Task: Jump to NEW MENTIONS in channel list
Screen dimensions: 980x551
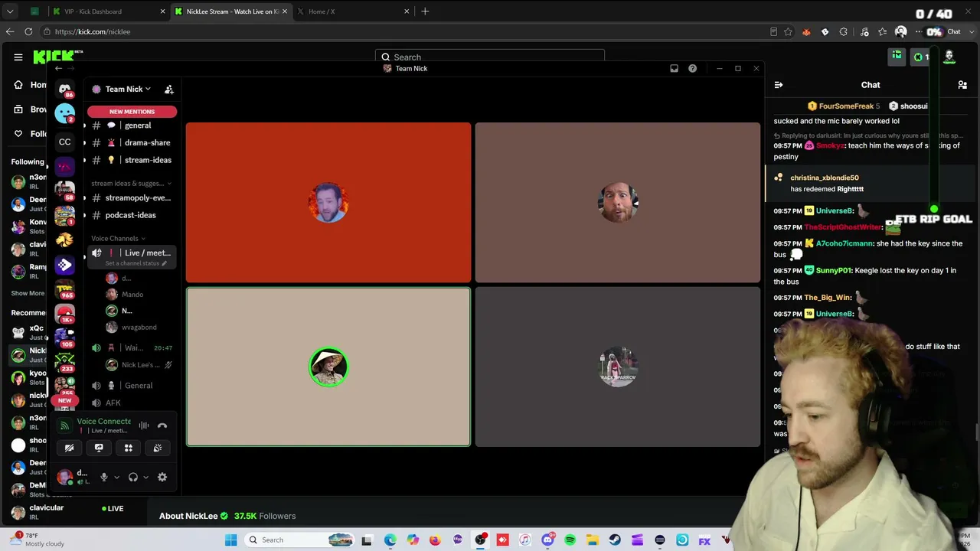Action: click(x=132, y=112)
